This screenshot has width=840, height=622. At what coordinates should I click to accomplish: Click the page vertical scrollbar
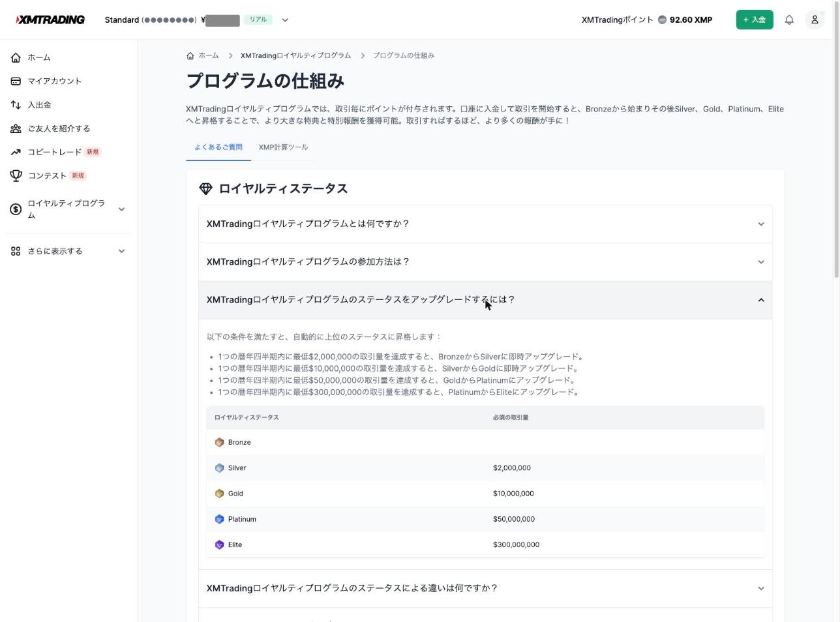point(835,140)
